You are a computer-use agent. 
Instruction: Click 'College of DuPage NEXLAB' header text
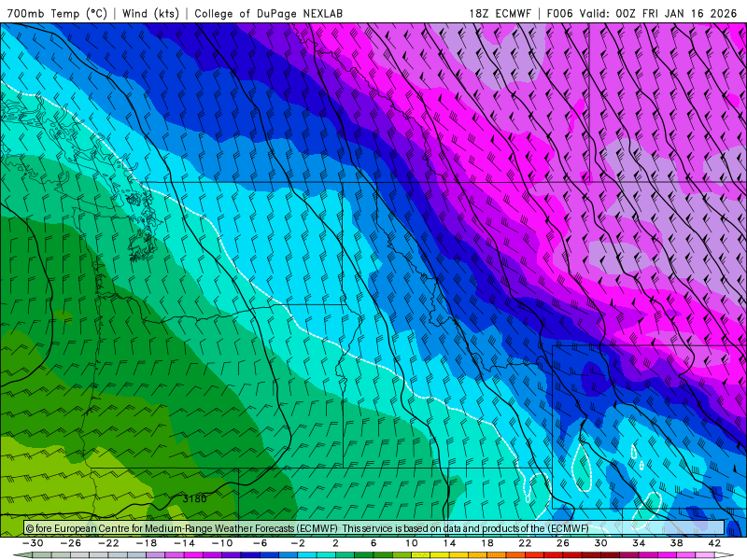point(268,14)
